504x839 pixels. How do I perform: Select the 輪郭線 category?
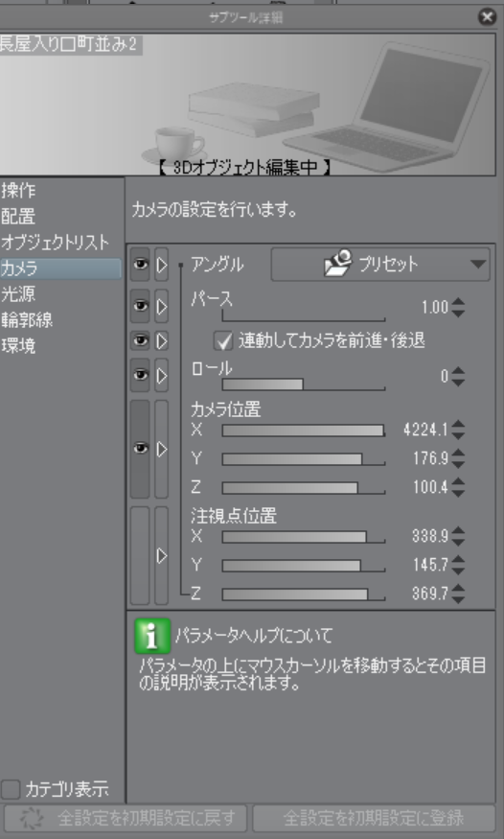(61, 320)
